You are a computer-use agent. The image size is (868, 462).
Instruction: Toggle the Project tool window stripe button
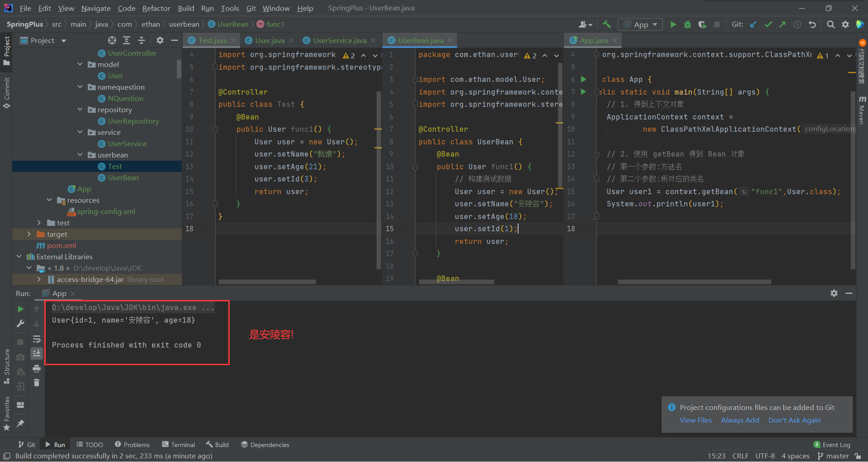pyautogui.click(x=6, y=50)
